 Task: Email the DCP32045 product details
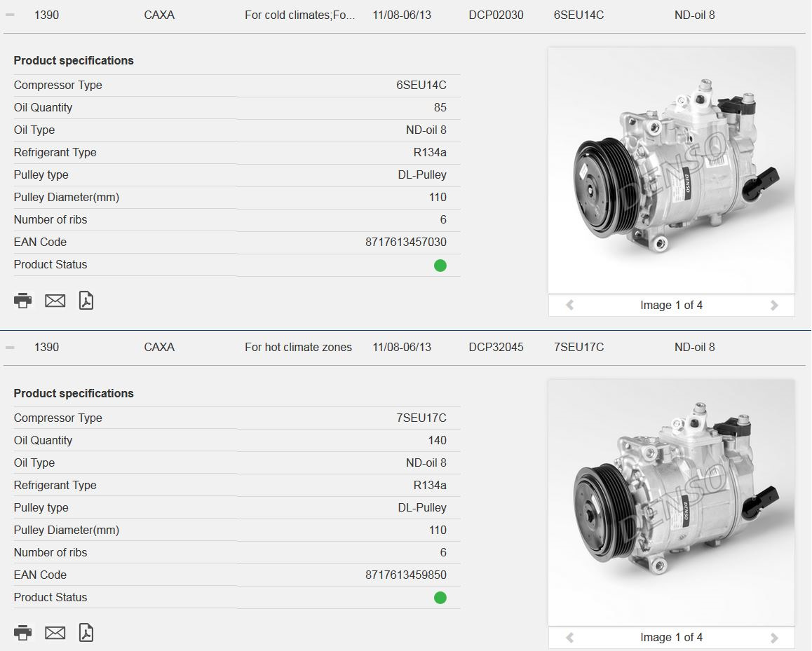click(x=55, y=632)
